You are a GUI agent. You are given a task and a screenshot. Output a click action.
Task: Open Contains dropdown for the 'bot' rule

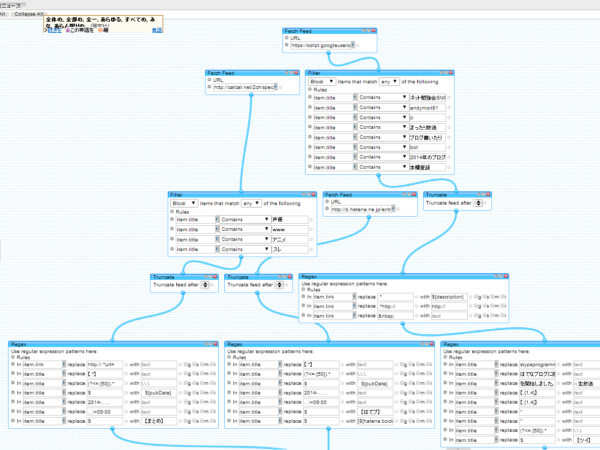pos(382,147)
